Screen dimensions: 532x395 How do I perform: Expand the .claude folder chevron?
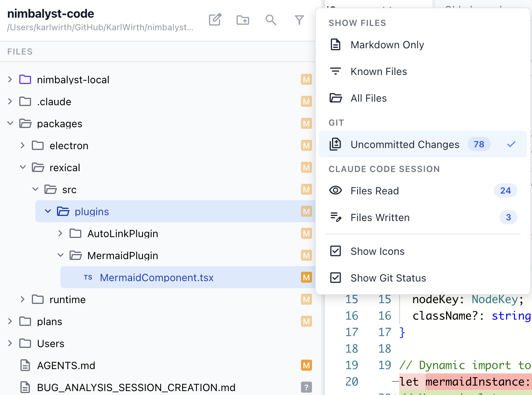(10, 102)
